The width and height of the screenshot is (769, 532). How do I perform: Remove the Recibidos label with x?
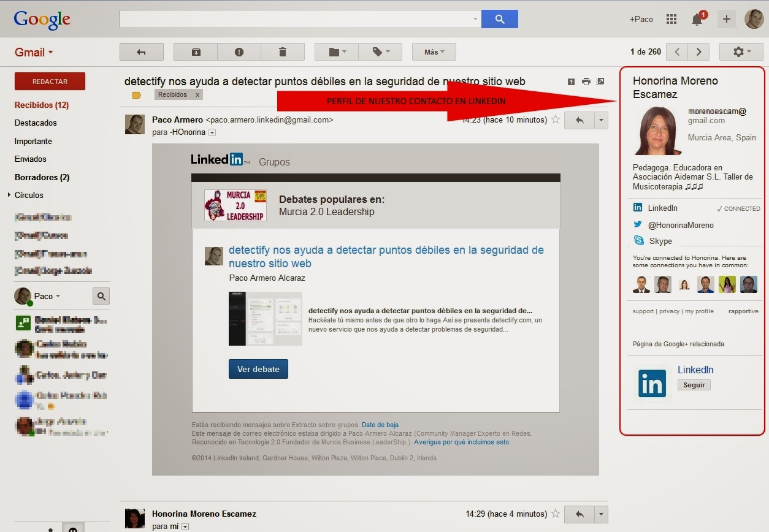click(197, 95)
